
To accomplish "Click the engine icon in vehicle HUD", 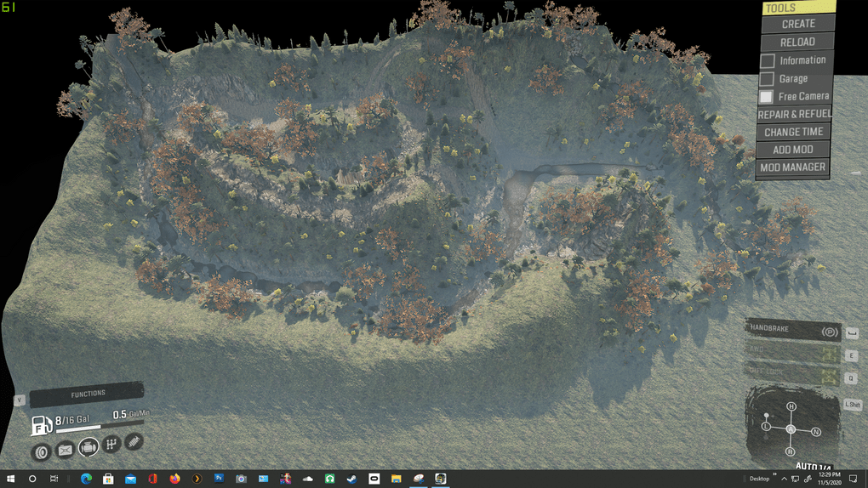I will point(89,447).
